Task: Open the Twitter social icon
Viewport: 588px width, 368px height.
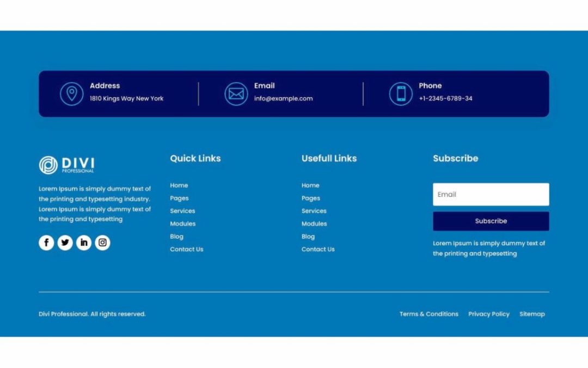Action: [x=65, y=243]
